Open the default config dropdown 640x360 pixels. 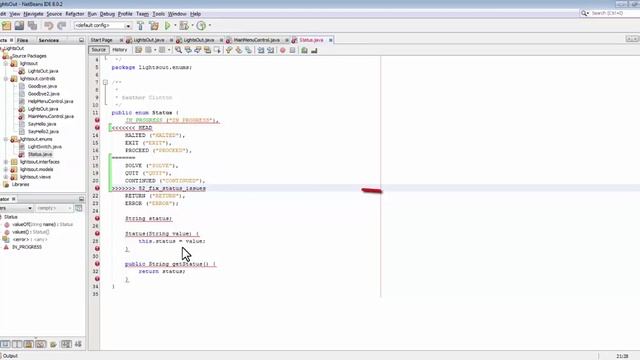point(128,26)
